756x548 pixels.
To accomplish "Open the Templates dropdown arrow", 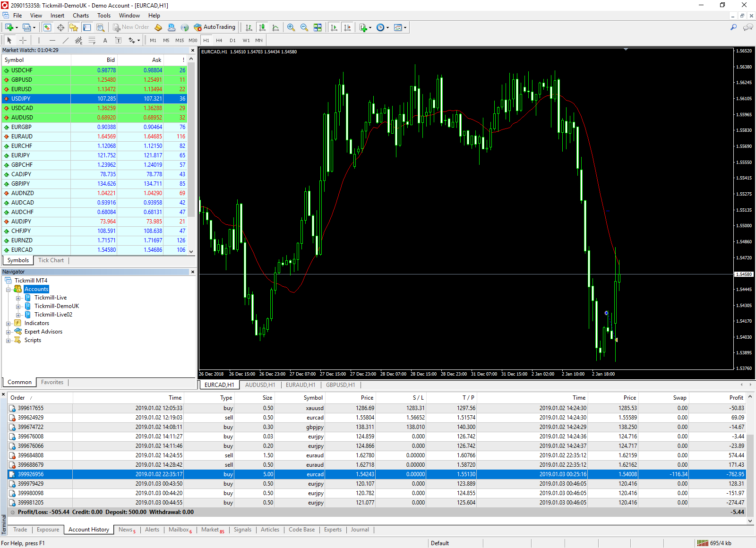I will point(405,28).
